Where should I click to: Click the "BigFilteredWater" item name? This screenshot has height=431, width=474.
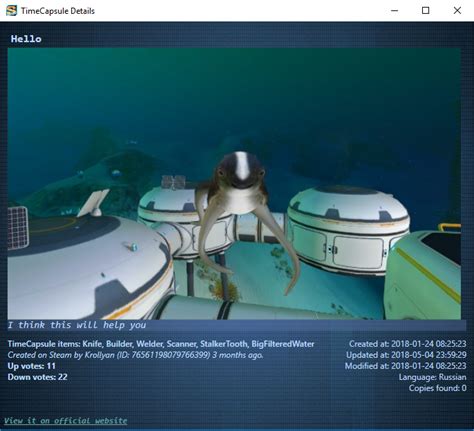point(283,344)
